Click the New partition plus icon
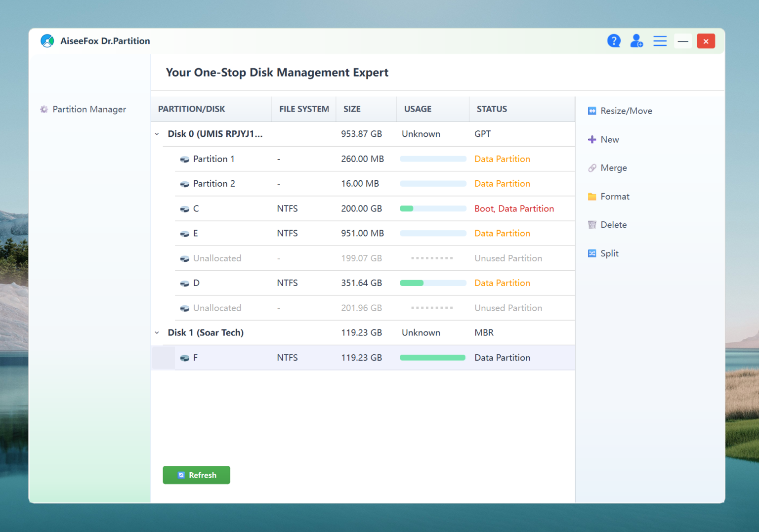759x532 pixels. tap(592, 139)
